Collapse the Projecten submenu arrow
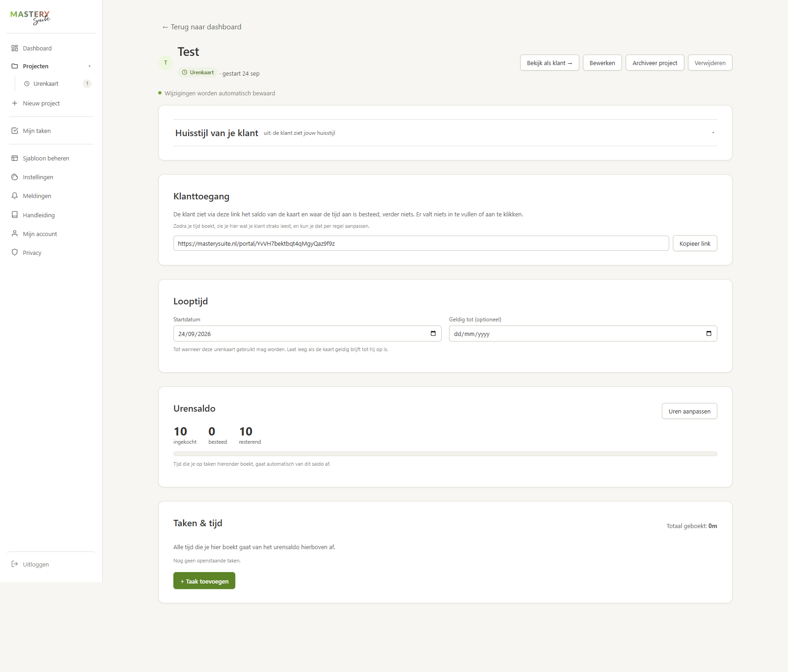Viewport: 788px width, 672px height. [89, 66]
